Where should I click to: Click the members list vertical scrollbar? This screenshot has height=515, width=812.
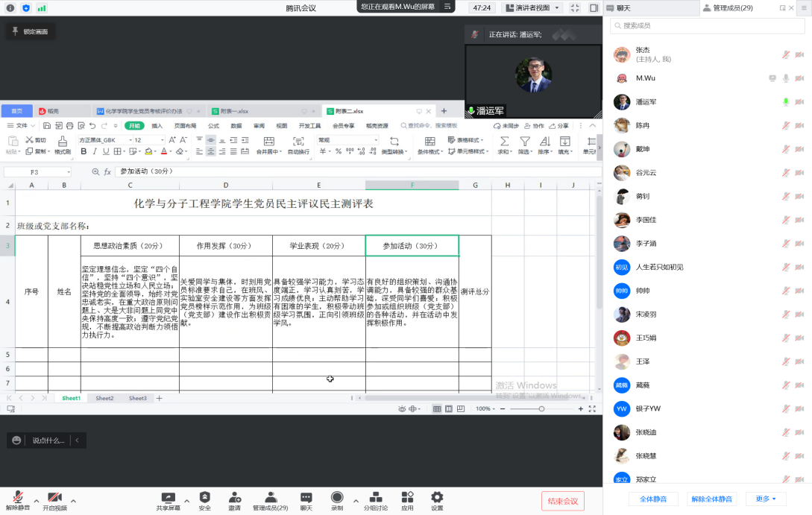pyautogui.click(x=808, y=149)
